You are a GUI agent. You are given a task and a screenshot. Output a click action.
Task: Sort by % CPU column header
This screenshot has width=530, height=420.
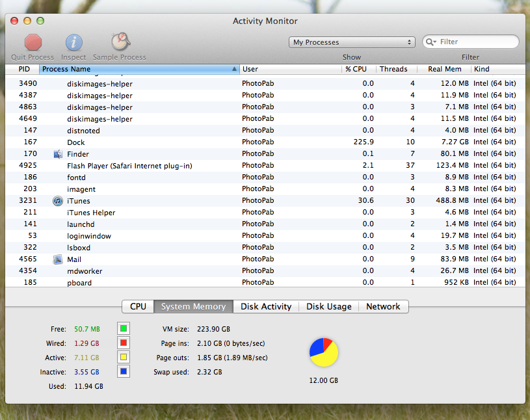359,69
